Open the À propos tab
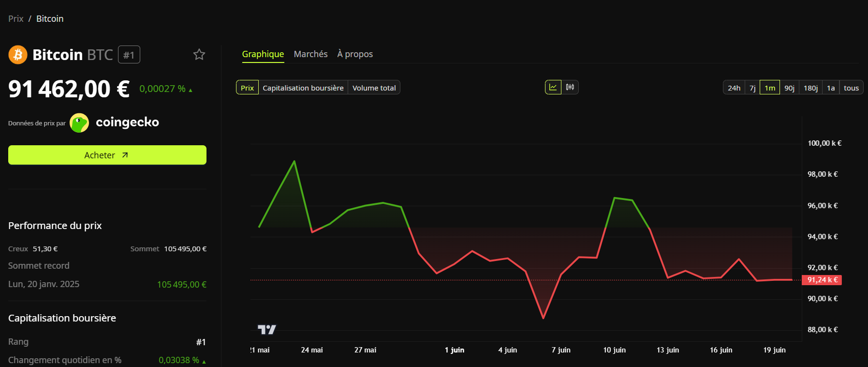The image size is (868, 367). point(355,54)
